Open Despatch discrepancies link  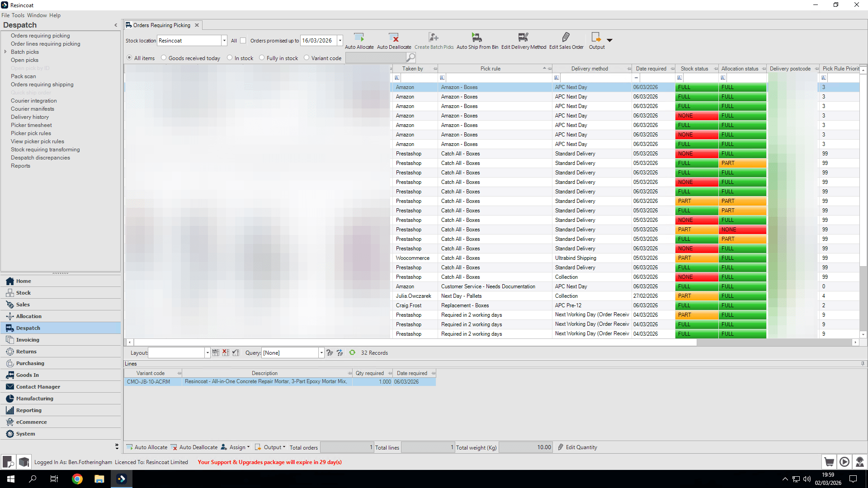40,158
